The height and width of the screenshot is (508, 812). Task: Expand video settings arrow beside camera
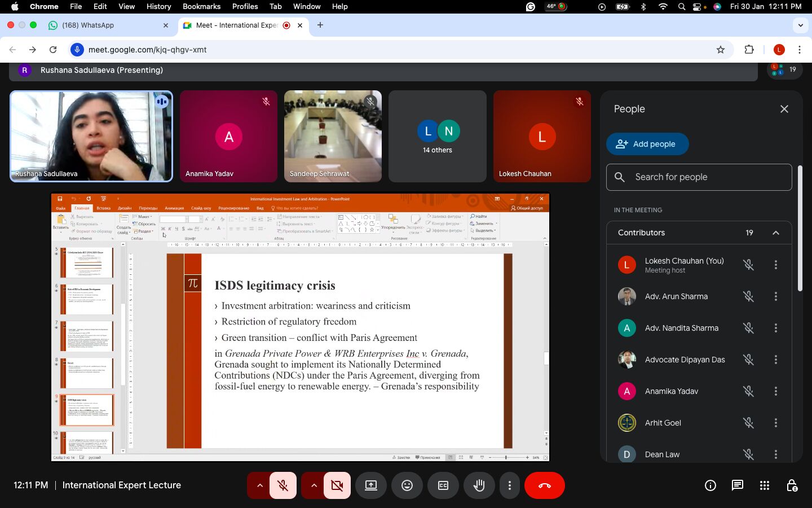point(314,485)
